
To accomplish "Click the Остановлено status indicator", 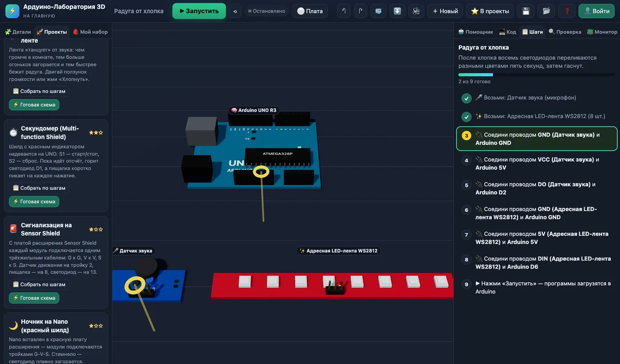I will coord(267,11).
